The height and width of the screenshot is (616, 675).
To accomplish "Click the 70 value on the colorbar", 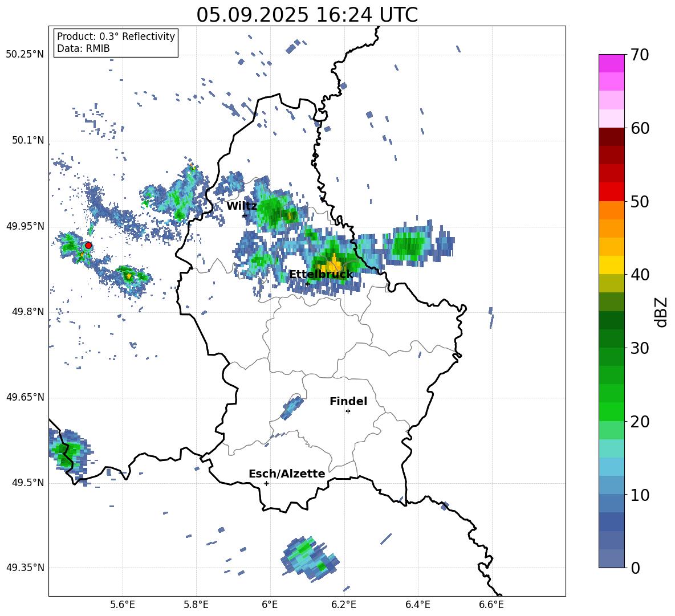I will (x=640, y=55).
